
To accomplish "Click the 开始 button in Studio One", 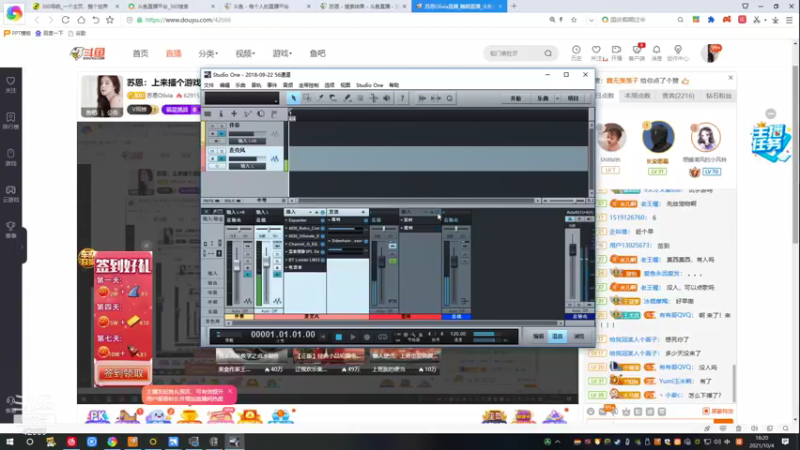I will pos(516,98).
